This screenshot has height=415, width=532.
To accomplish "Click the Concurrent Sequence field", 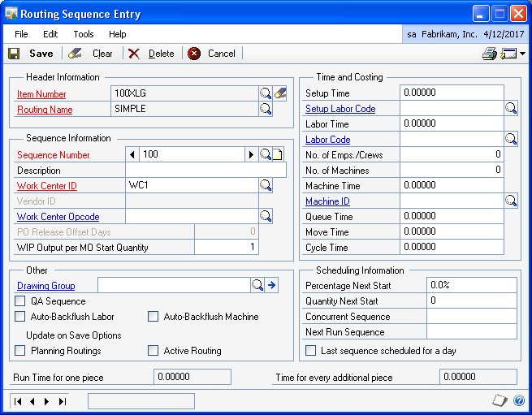I will pos(472,316).
